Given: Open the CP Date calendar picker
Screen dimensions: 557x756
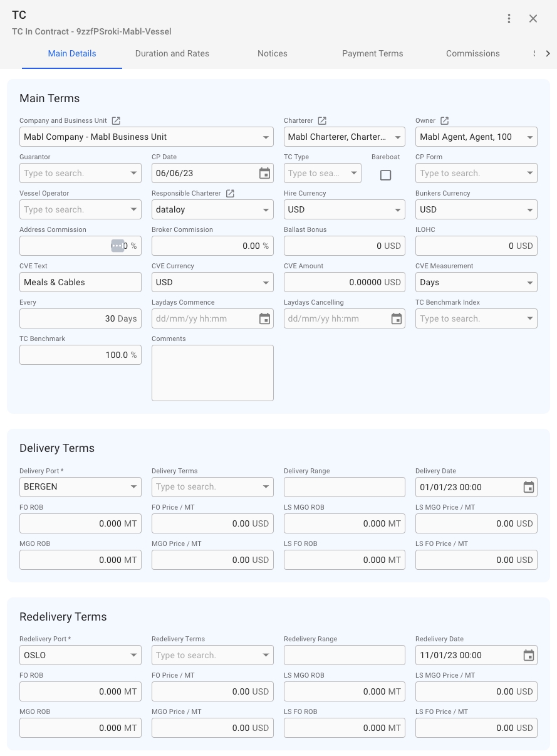Looking at the screenshot, I should click(264, 173).
